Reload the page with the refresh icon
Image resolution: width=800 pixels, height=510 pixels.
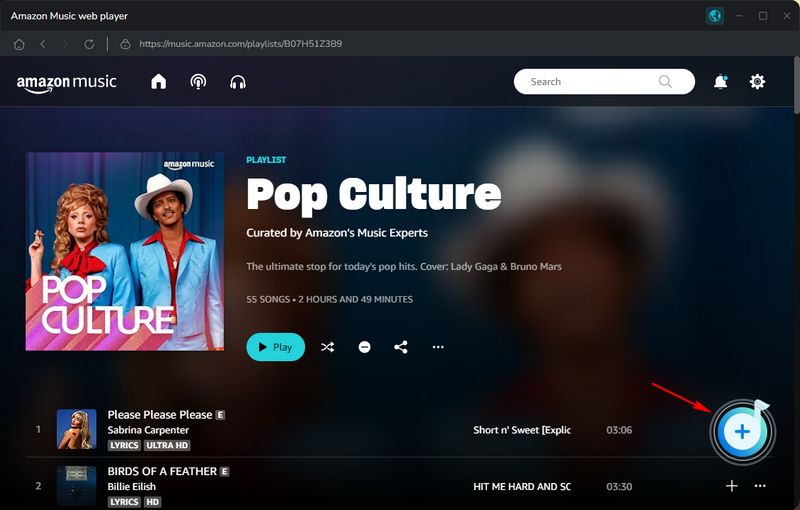click(x=89, y=44)
